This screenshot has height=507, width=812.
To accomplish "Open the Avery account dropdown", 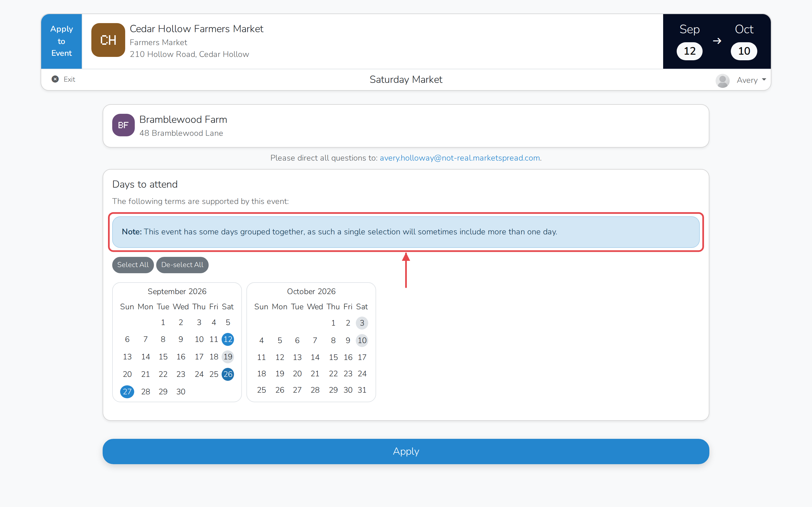I will (751, 80).
